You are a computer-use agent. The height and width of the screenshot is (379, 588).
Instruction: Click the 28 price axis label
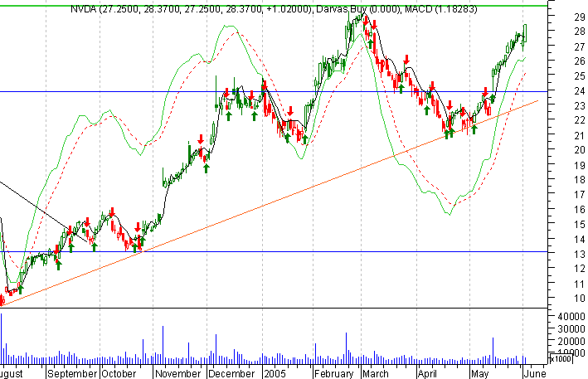click(x=580, y=32)
